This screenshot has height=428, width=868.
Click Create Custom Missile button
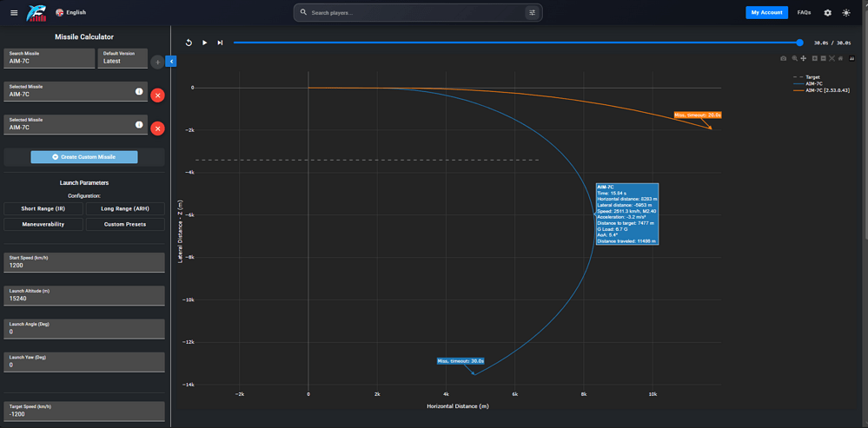click(84, 157)
